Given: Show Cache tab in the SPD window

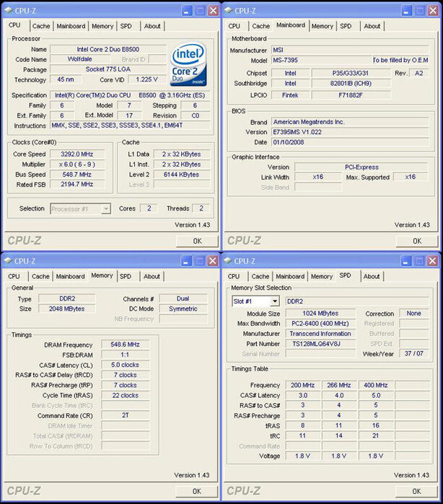Looking at the screenshot, I should click(x=260, y=276).
